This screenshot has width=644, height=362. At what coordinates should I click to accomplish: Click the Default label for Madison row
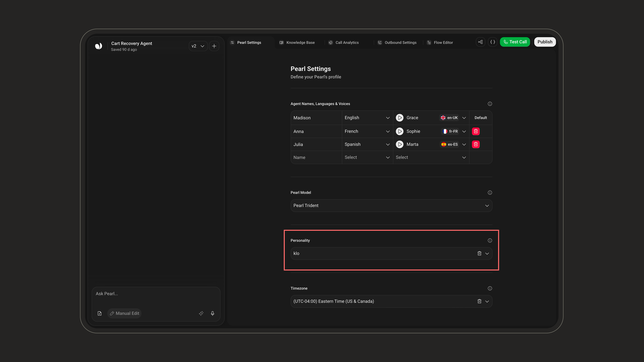pos(480,118)
